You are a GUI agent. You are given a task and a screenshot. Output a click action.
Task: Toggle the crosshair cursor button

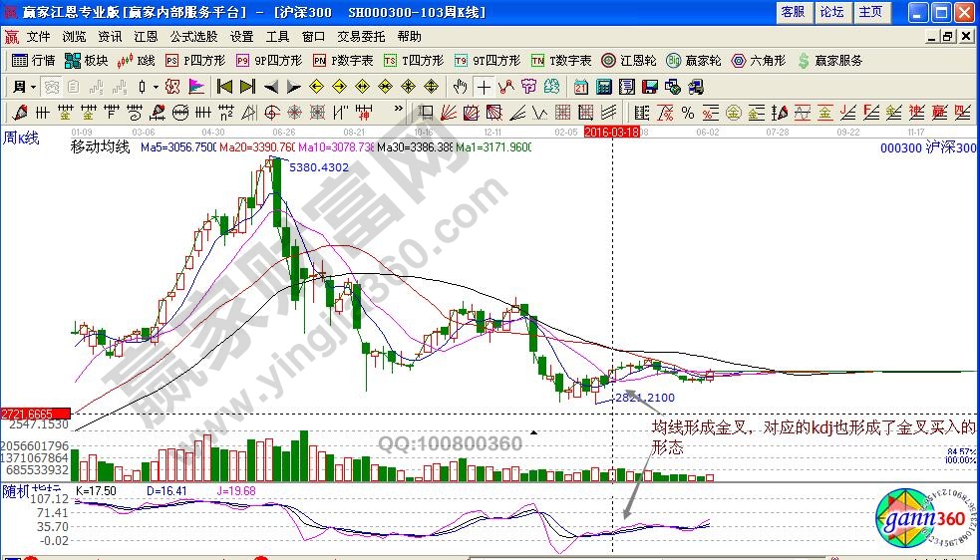tap(484, 87)
